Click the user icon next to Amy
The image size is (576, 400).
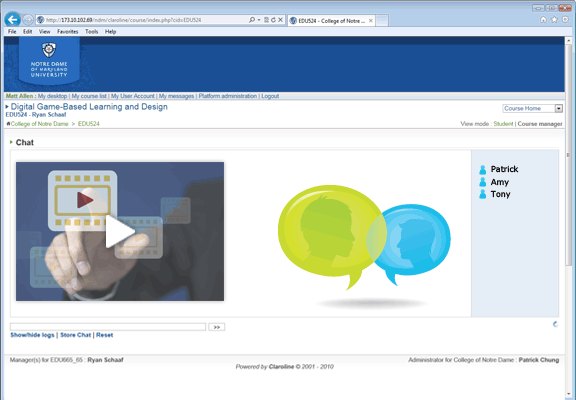click(x=483, y=182)
